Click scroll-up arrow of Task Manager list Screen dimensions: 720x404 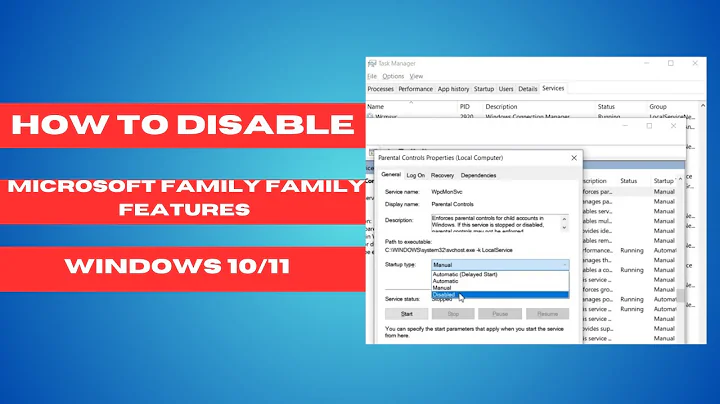(x=703, y=106)
